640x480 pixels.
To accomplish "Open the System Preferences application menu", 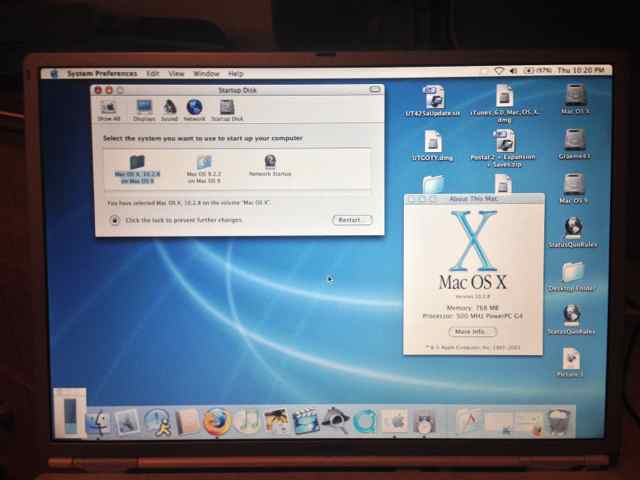I will pos(102,74).
